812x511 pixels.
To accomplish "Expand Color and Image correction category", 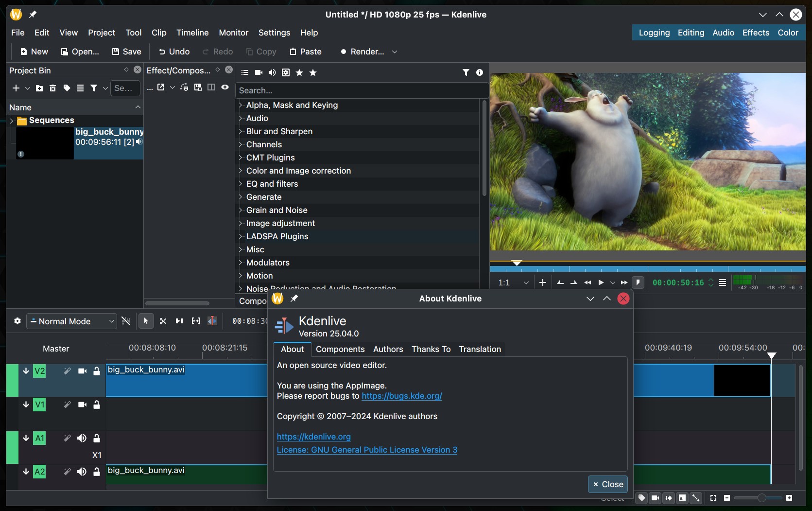I will (x=240, y=171).
